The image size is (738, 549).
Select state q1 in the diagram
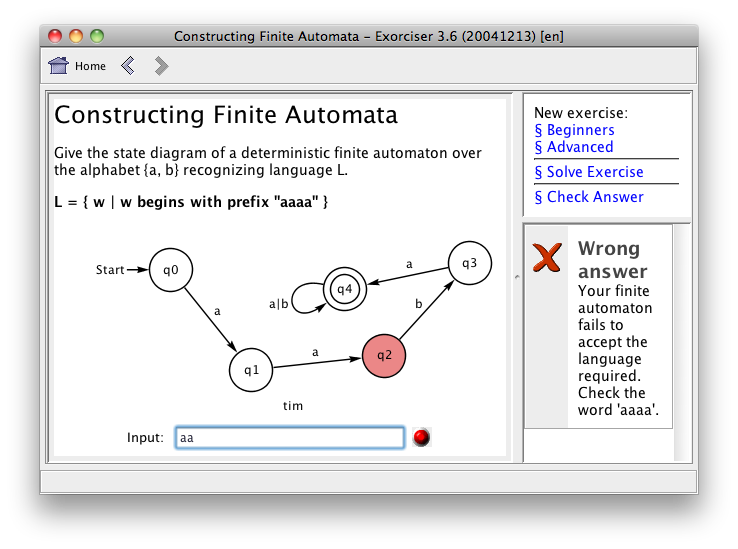point(251,370)
